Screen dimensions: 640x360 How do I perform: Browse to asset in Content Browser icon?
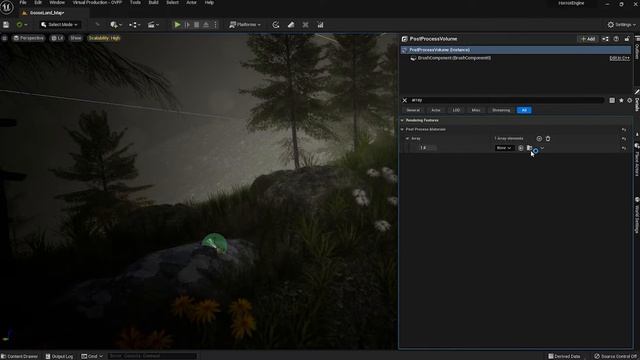[x=529, y=148]
